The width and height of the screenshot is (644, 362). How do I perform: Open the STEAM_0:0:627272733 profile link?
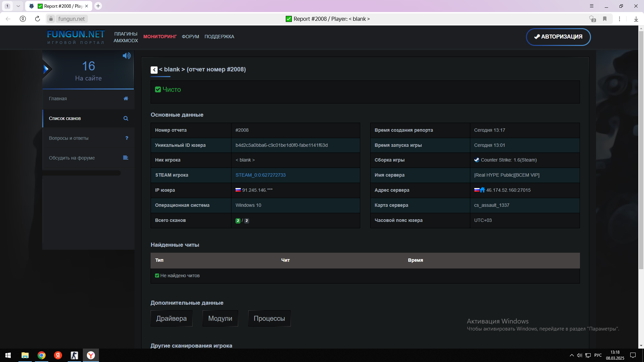point(261,175)
